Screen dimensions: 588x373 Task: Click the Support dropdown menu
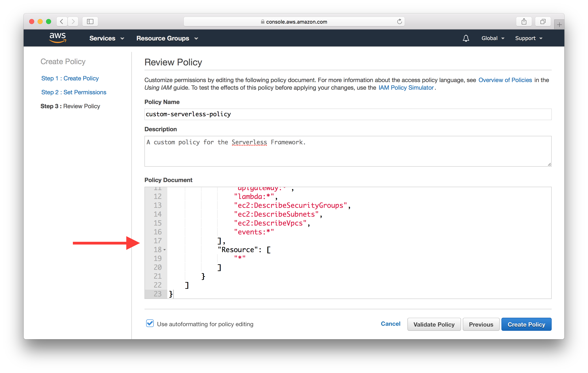tap(528, 38)
